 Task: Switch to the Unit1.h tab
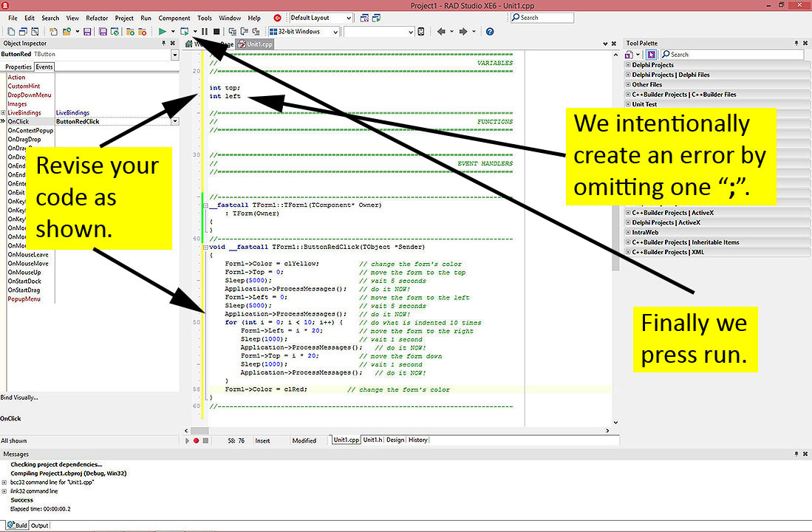pos(372,440)
